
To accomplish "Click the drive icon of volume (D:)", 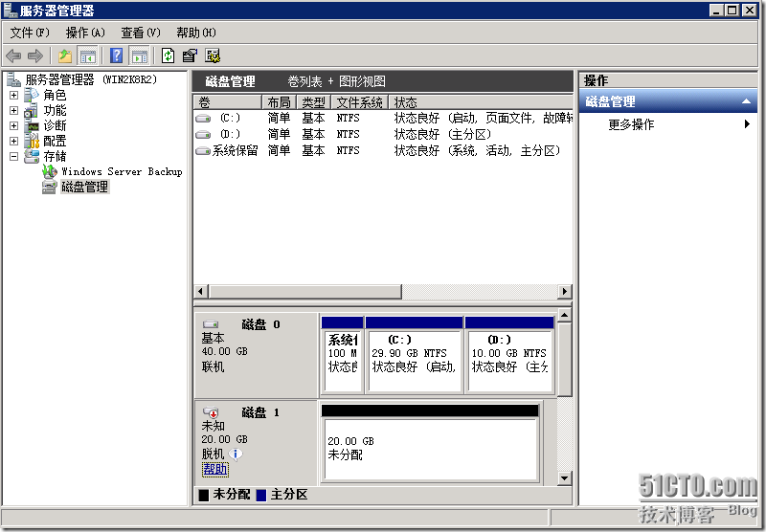I will [x=203, y=134].
